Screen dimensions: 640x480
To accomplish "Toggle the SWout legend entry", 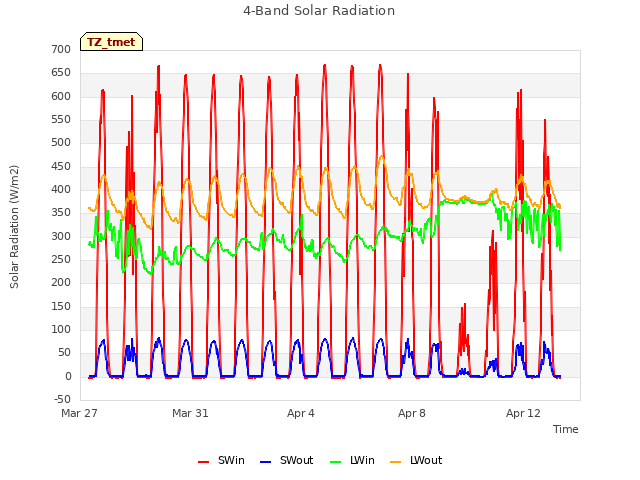I will (x=287, y=461).
